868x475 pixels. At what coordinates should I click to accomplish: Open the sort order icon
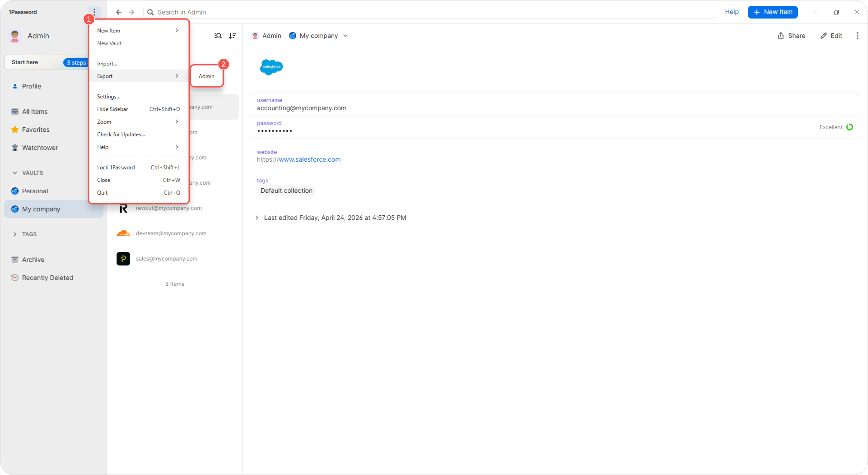232,36
